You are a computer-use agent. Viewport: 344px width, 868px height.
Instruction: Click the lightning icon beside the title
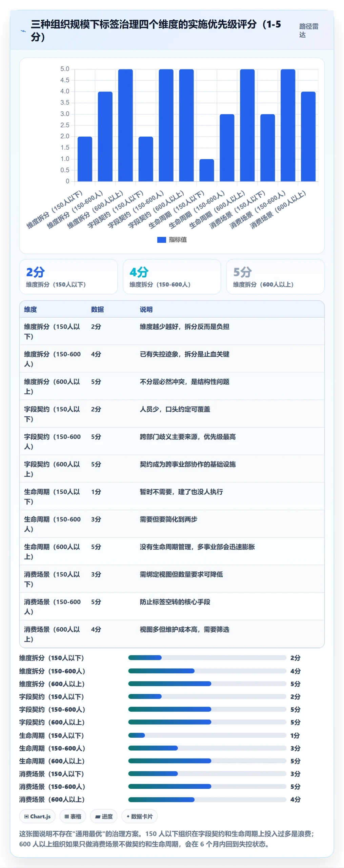[23, 31]
